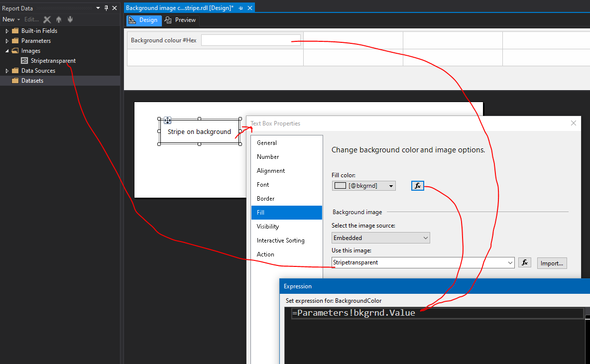Click the Background colour #Hex parameter field
This screenshot has width=590, height=364.
pyautogui.click(x=250, y=40)
